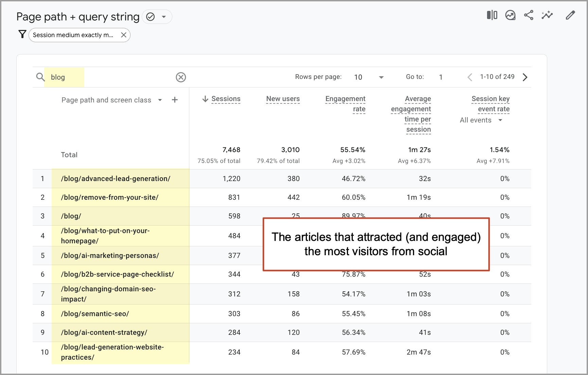Go to the next results page
The width and height of the screenshot is (588, 375).
point(525,77)
